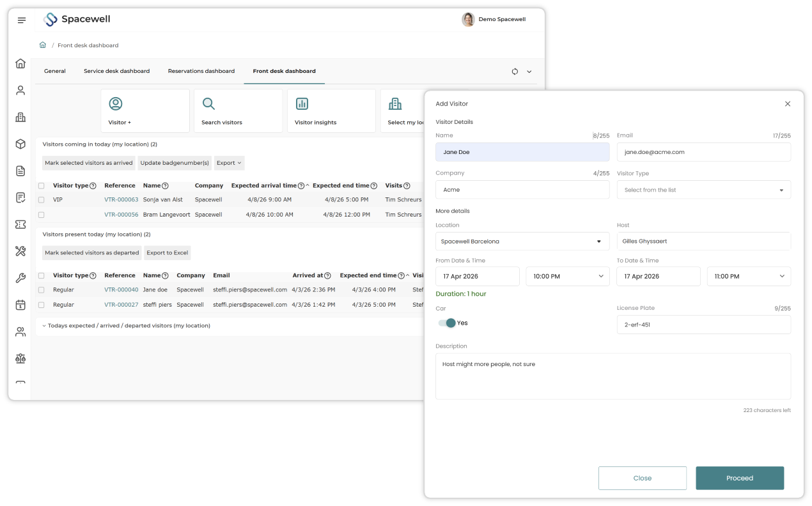Open reference link VTR-000063
Screen dimensions: 812x506
coord(121,200)
